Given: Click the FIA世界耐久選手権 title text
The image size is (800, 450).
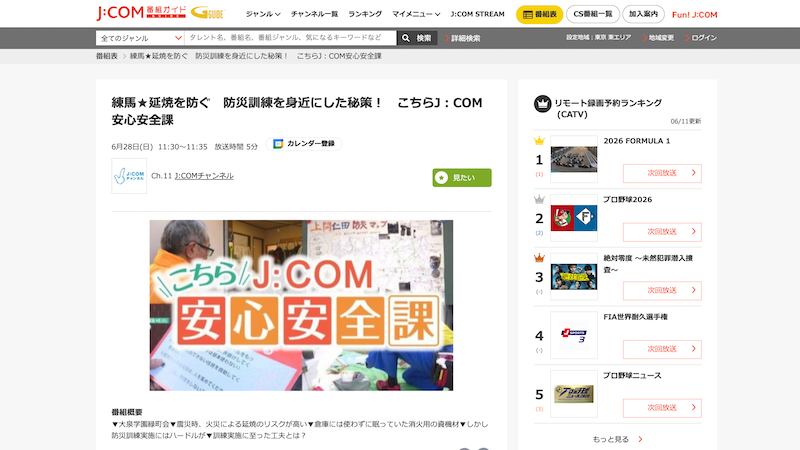Looking at the screenshot, I should tap(635, 317).
